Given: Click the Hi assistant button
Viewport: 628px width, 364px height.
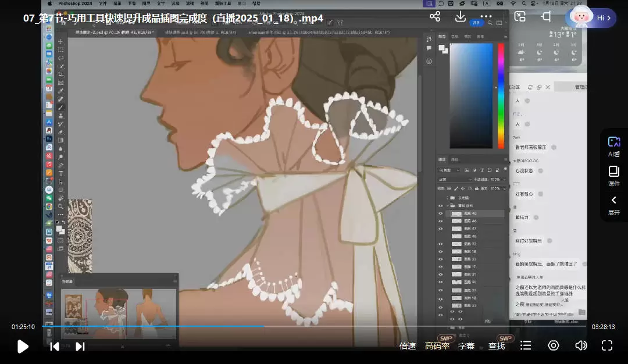Looking at the screenshot, I should (x=603, y=18).
